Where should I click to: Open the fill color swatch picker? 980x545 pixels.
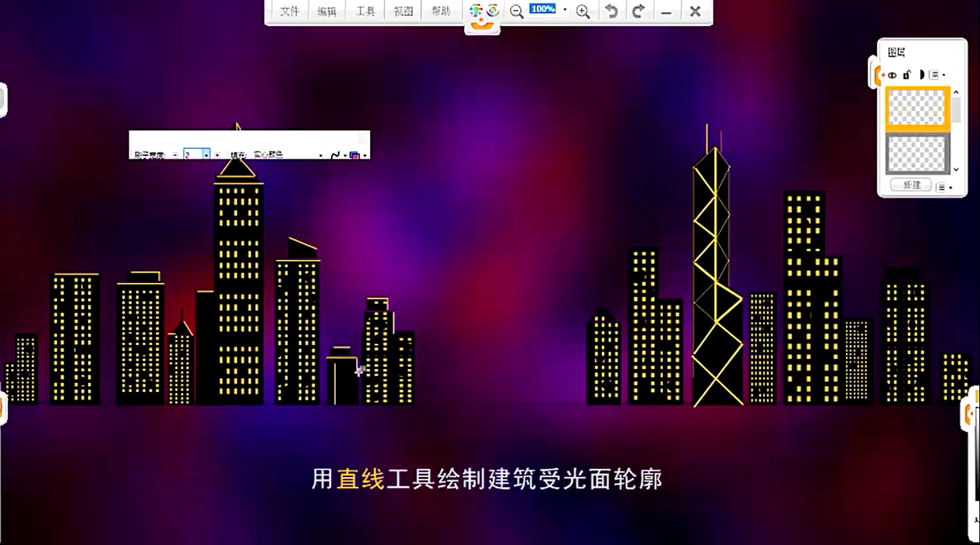(x=356, y=154)
